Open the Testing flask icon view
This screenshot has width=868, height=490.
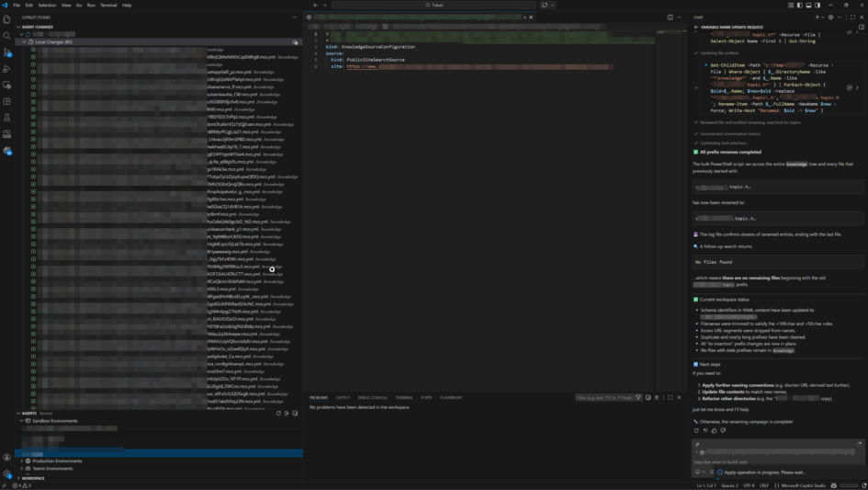click(x=7, y=119)
